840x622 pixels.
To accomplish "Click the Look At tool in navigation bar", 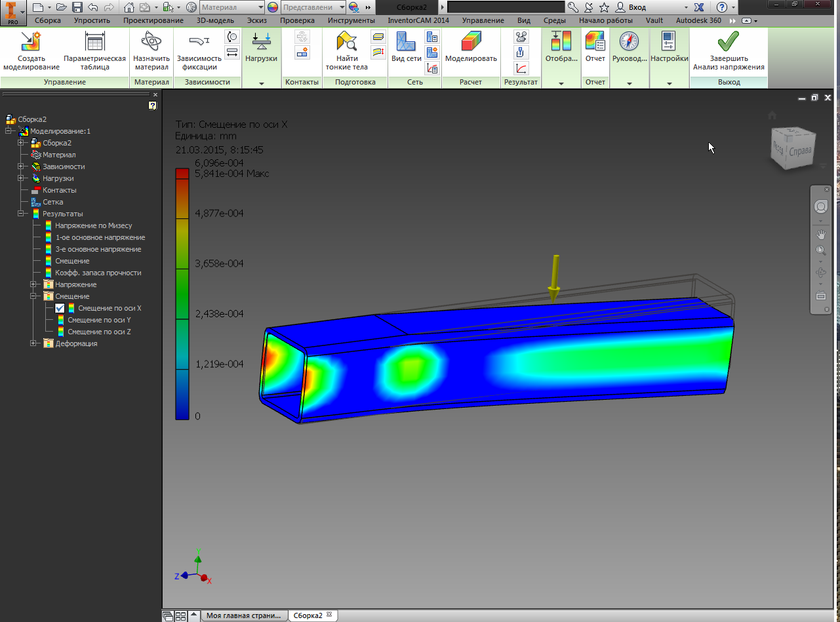I will coord(820,296).
